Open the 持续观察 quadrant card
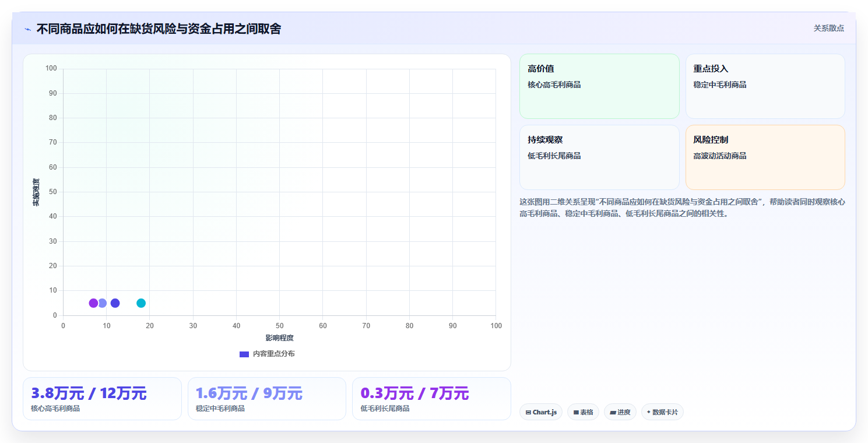 pos(599,157)
